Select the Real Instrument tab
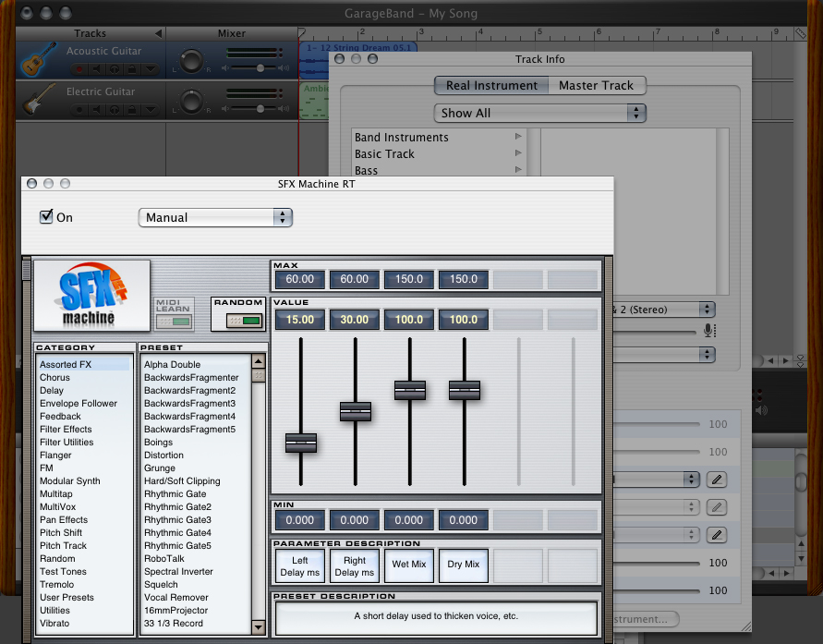The image size is (823, 644). pos(491,85)
